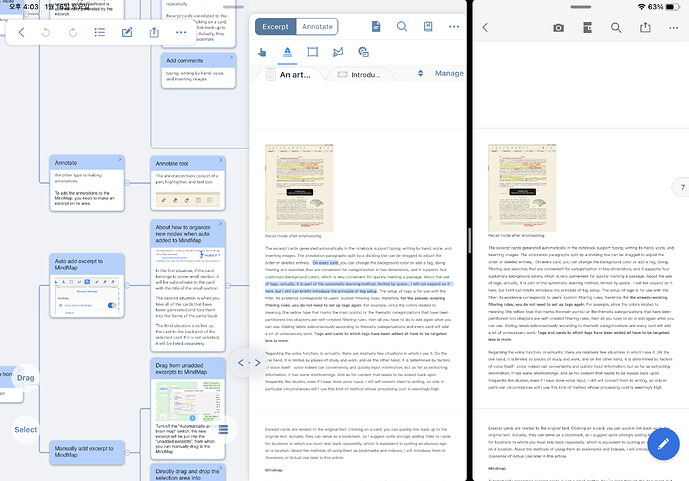Expand the About how to organize node chevron
Viewport: 689px width, 481px height.
click(221, 224)
